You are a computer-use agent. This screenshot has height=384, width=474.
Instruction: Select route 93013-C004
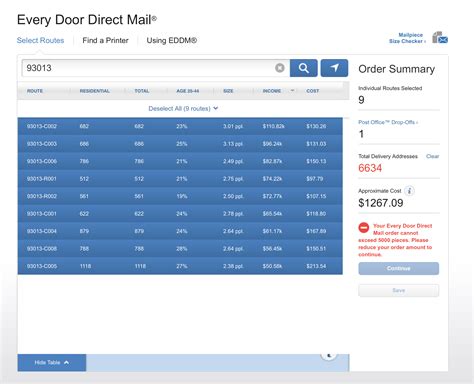click(x=180, y=231)
